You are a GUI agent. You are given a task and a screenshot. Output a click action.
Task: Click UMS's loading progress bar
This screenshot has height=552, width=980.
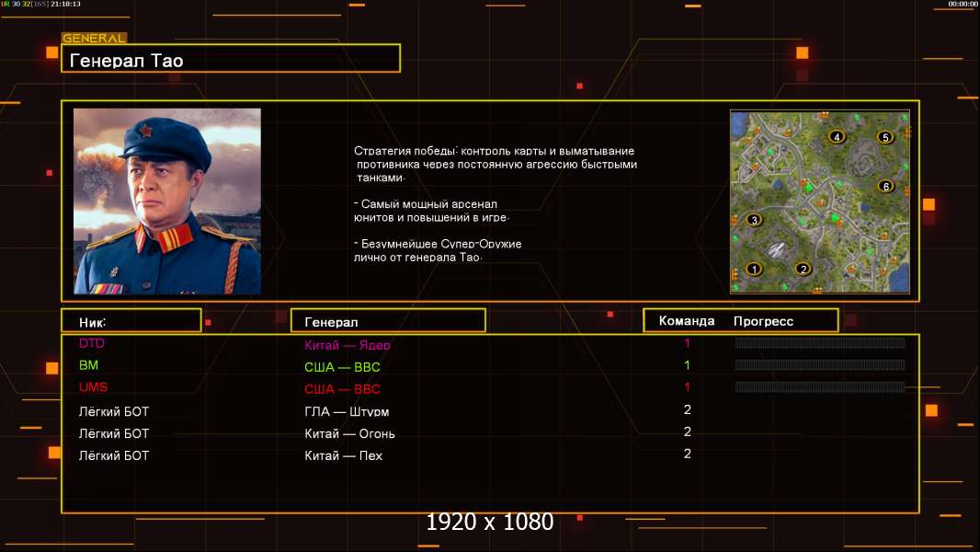(x=820, y=387)
